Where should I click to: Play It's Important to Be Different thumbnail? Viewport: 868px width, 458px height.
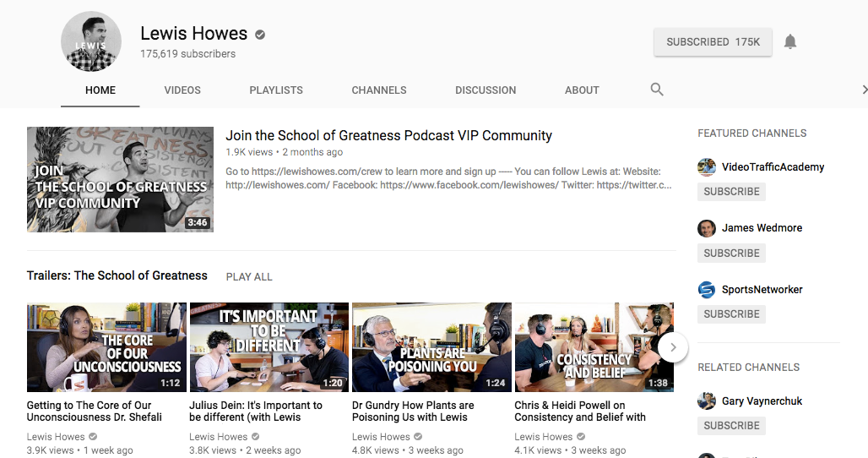269,347
